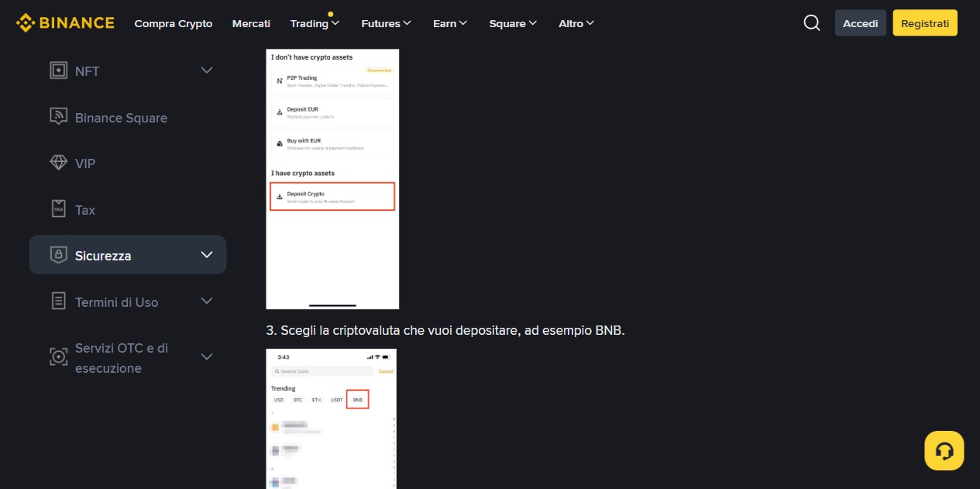Select Mercati in the top navigation

(x=251, y=23)
